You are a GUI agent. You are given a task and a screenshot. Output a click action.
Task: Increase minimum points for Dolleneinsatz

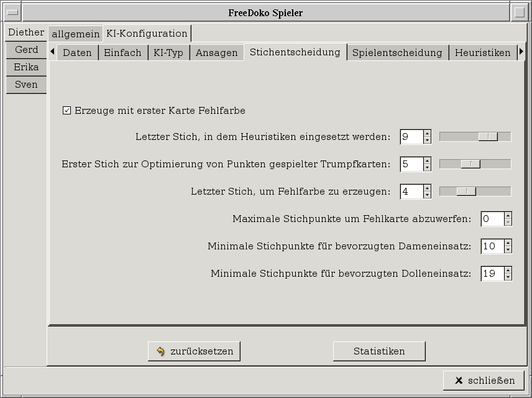(508, 271)
